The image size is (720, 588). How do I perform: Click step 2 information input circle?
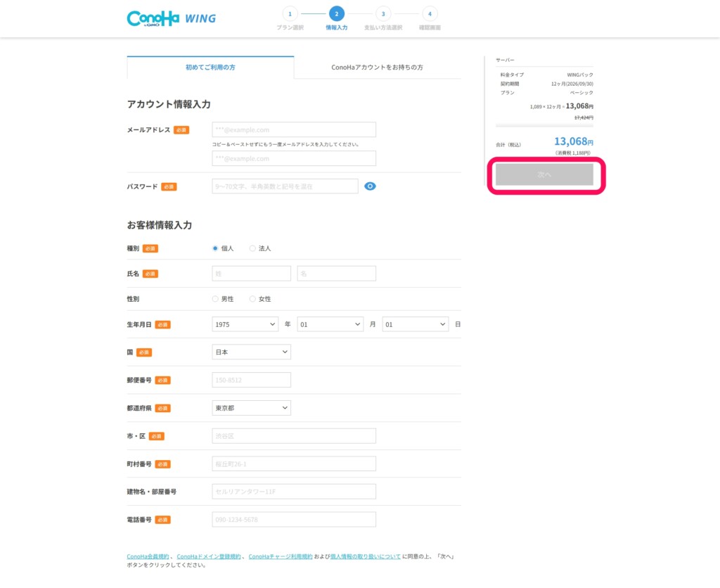[x=336, y=13]
